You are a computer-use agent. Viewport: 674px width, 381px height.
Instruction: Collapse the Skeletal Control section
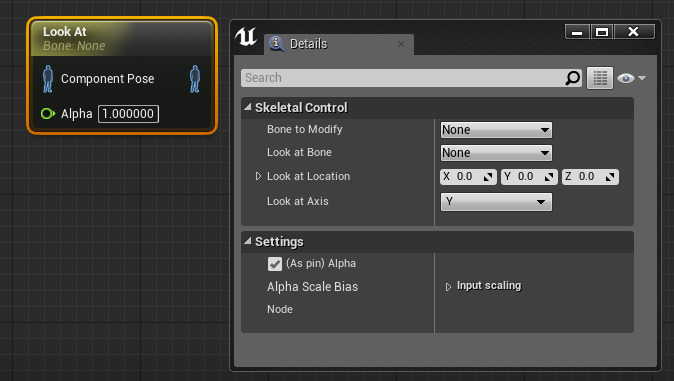[x=248, y=107]
